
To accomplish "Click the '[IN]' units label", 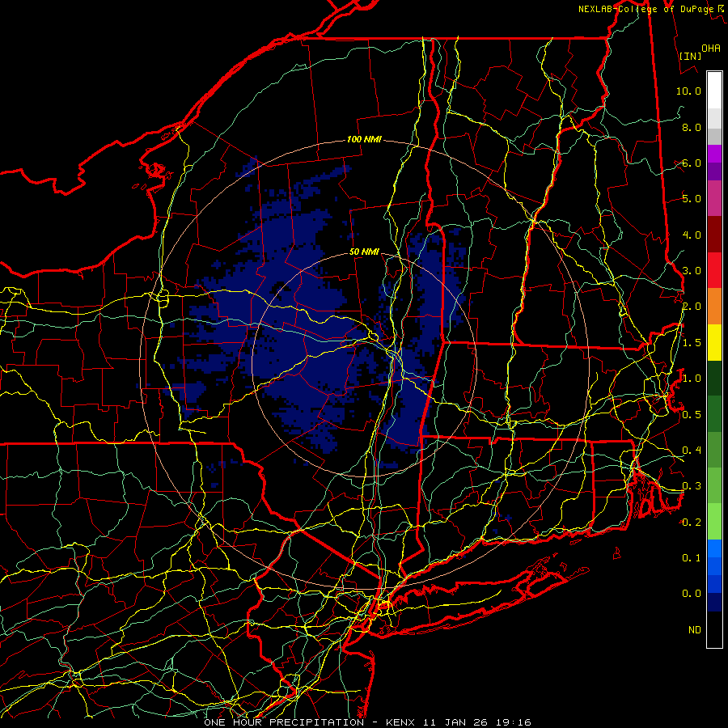I will (x=691, y=56).
